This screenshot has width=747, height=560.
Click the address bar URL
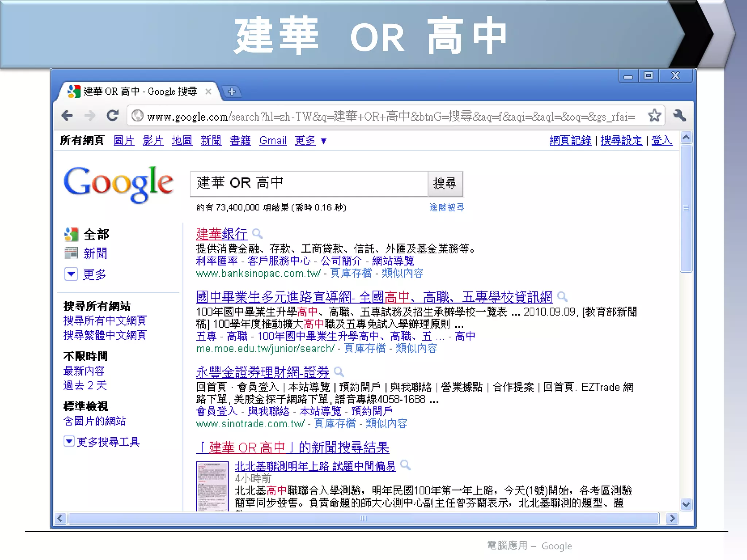pyautogui.click(x=391, y=116)
